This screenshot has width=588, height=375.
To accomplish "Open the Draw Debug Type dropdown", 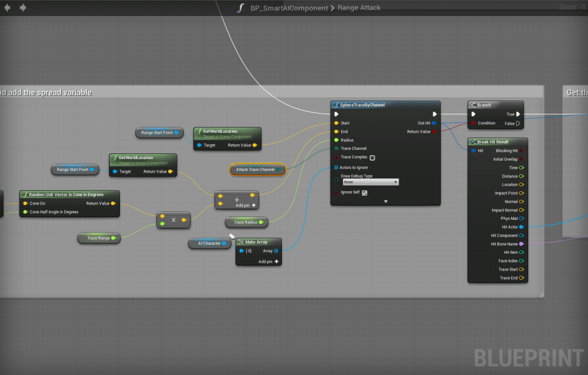I will pos(370,182).
